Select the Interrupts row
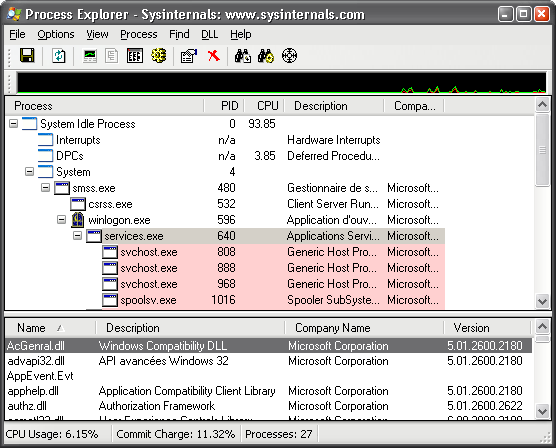 [x=225, y=140]
